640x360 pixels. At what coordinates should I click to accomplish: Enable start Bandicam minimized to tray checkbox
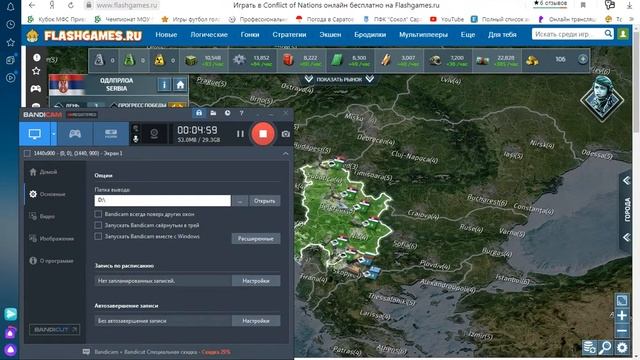pyautogui.click(x=98, y=225)
